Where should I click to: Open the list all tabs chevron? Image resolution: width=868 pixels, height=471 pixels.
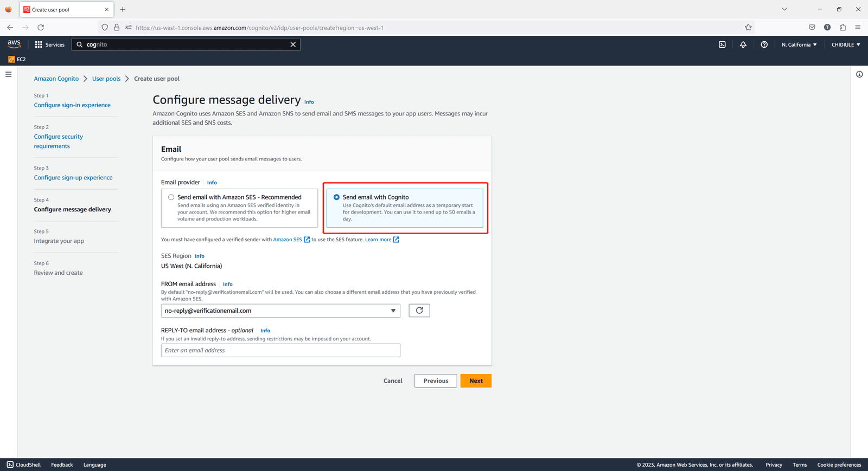[x=784, y=9]
